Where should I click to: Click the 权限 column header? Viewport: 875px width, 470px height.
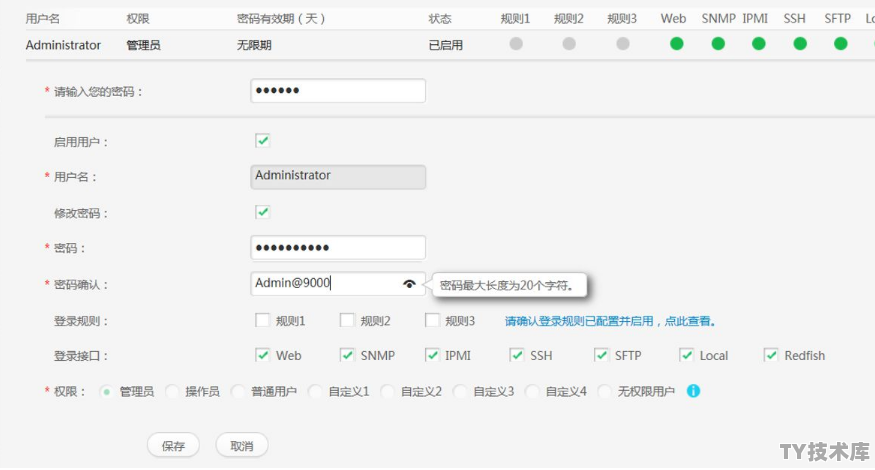138,18
